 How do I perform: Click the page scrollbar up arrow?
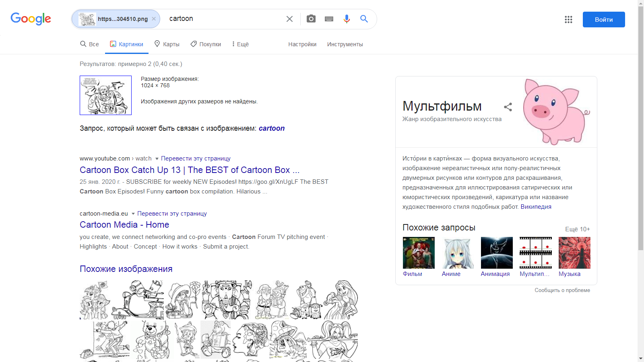tap(641, 3)
